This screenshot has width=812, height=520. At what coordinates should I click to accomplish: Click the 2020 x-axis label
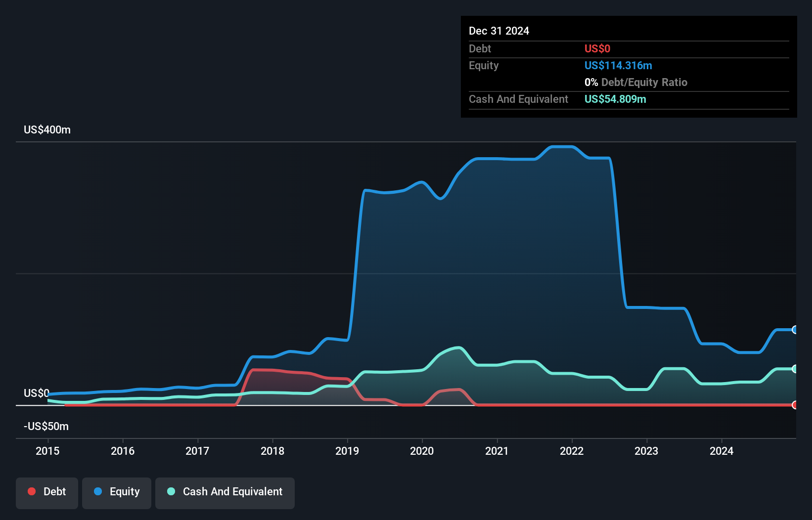[x=422, y=451]
